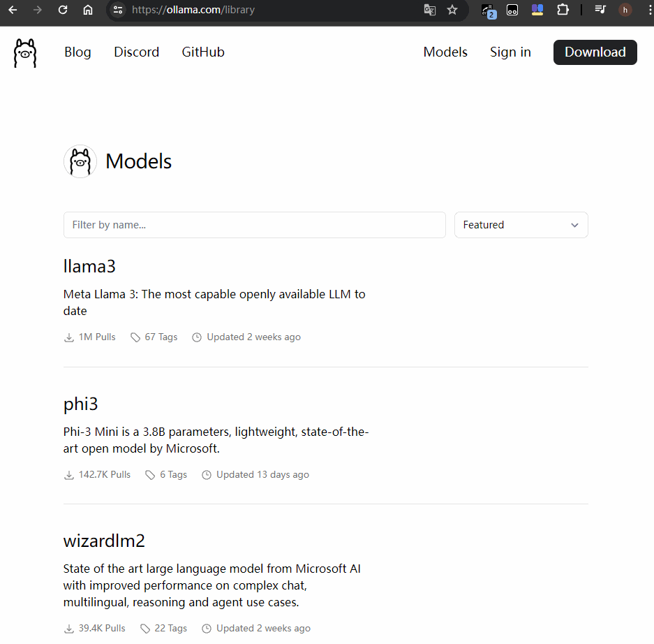Select Models in the top navigation
Image resolution: width=654 pixels, height=644 pixels.
(x=445, y=52)
